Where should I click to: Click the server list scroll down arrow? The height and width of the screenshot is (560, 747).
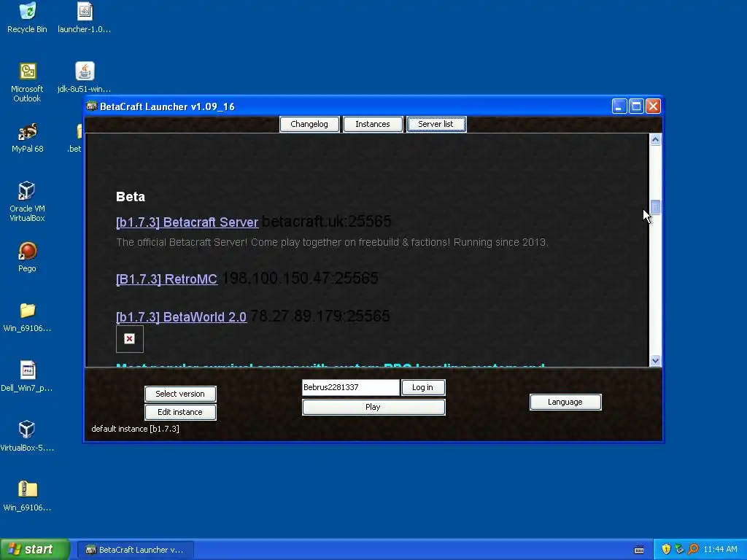[x=656, y=360]
